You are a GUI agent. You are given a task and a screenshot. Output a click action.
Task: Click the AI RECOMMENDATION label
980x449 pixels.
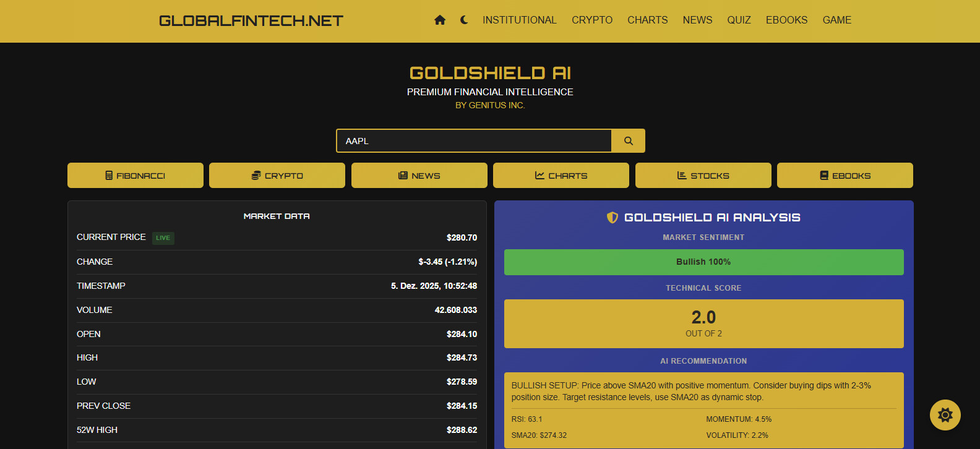click(x=703, y=361)
